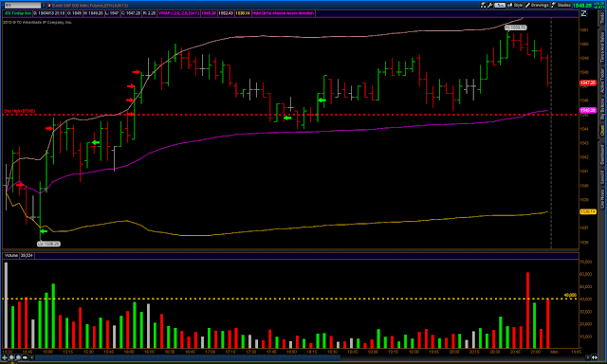Click the tallest red volume bar near 21:00
Image resolution: width=607 pixels, height=364 pixels.
tap(527, 310)
